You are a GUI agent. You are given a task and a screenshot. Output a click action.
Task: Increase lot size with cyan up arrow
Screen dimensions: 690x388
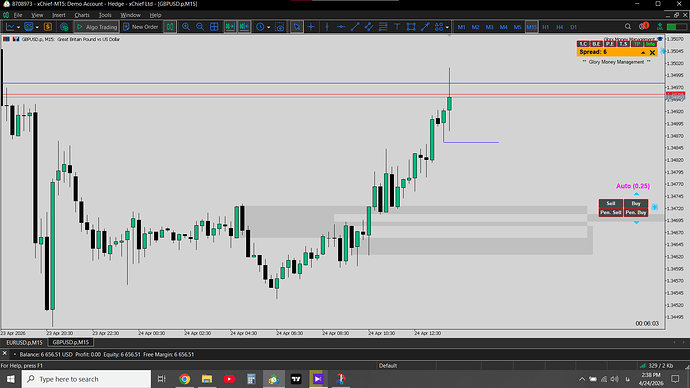(636, 194)
